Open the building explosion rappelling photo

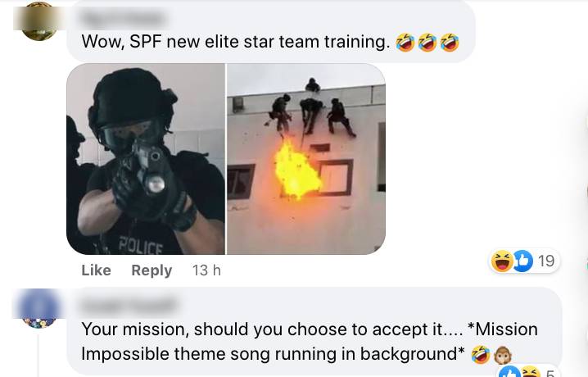point(306,159)
